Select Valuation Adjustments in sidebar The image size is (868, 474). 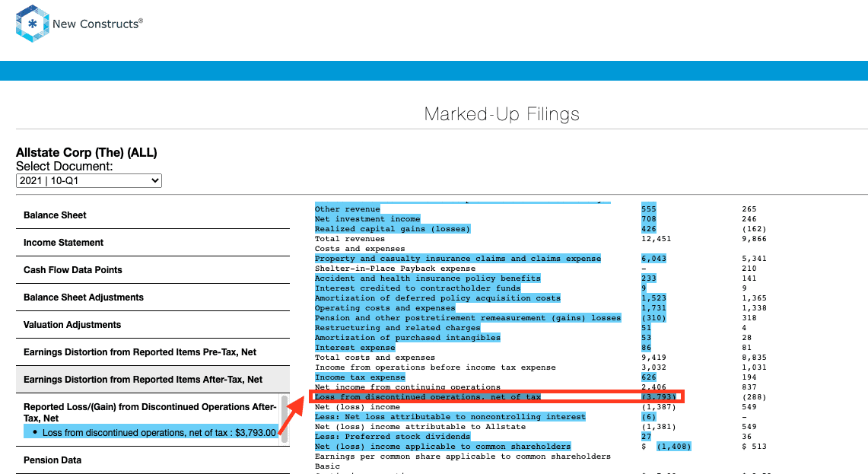click(x=153, y=324)
